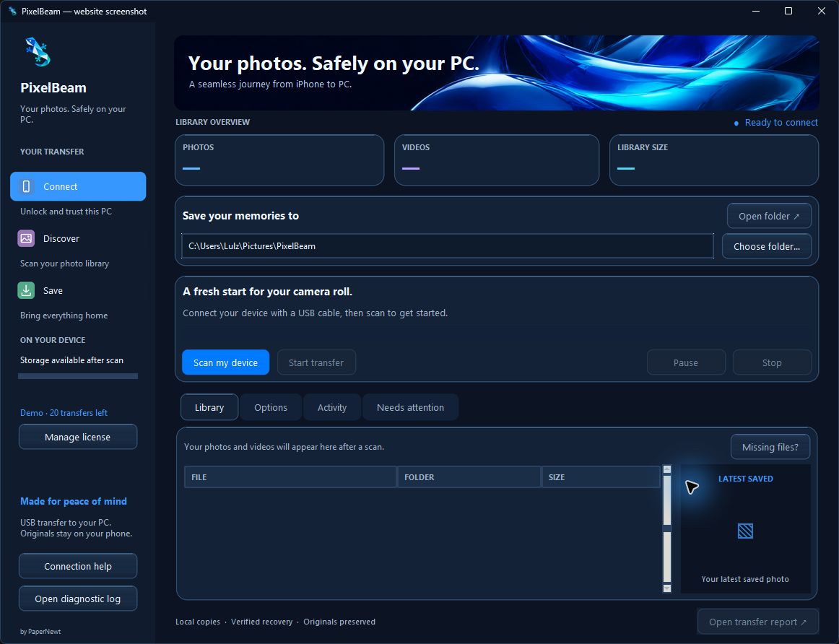Image resolution: width=839 pixels, height=644 pixels.
Task: Switch to the Needs attention tab
Action: [410, 407]
